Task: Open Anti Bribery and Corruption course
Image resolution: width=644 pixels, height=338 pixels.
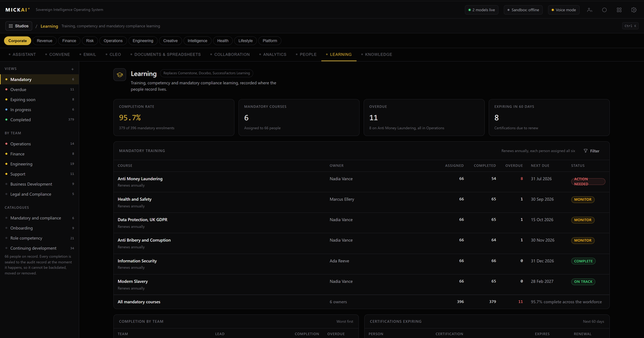Action: coord(361,244)
